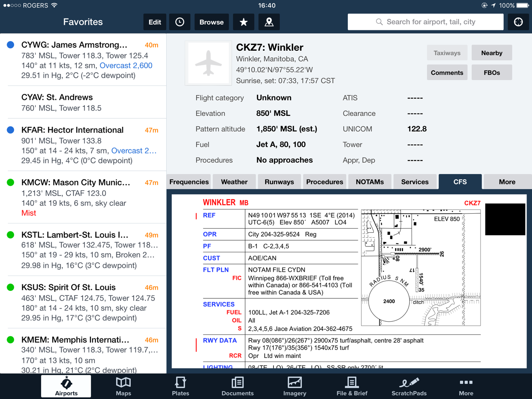Open File & Brief section
The height and width of the screenshot is (399, 532).
[x=352, y=386]
